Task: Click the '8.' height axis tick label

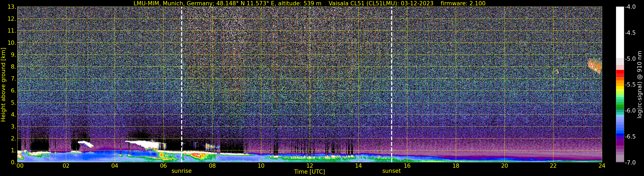Action: pyautogui.click(x=13, y=67)
